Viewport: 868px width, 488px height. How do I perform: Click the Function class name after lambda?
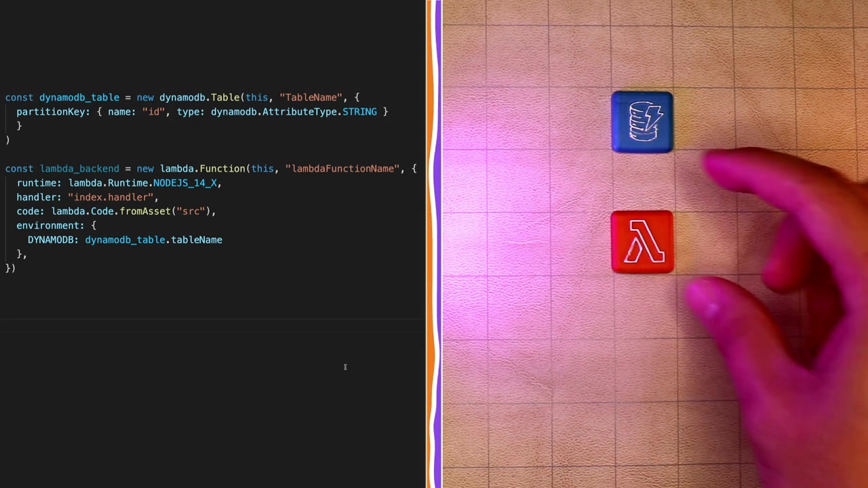(x=222, y=169)
